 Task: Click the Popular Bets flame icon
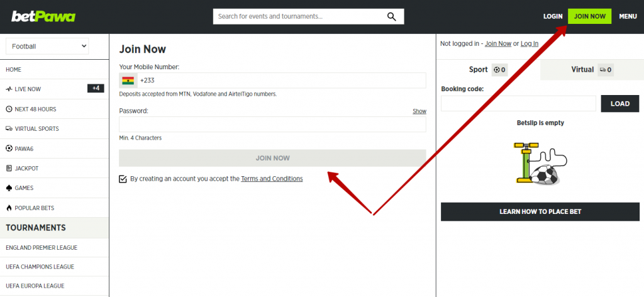pos(9,208)
